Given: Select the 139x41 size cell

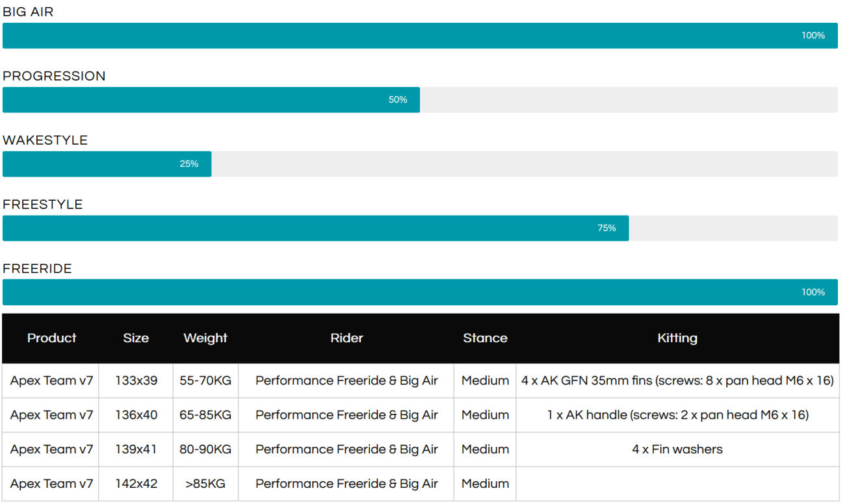Looking at the screenshot, I should (136, 449).
